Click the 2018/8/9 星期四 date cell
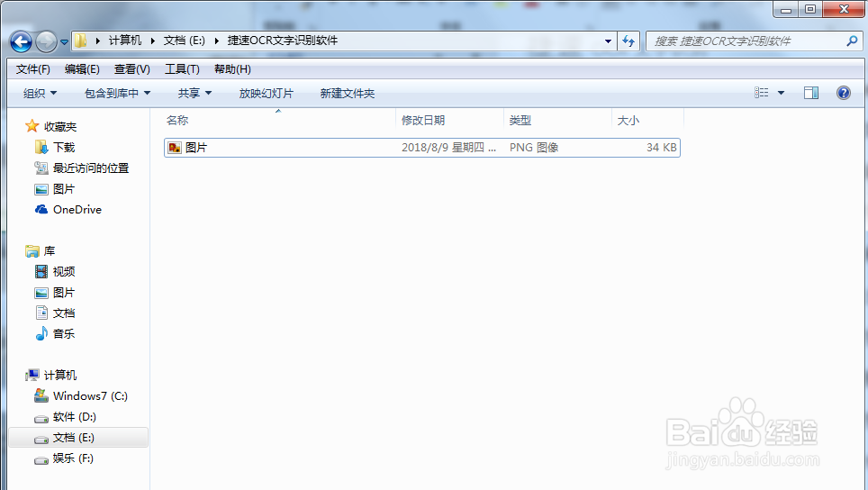Image resolution: width=868 pixels, height=490 pixels. [x=449, y=148]
